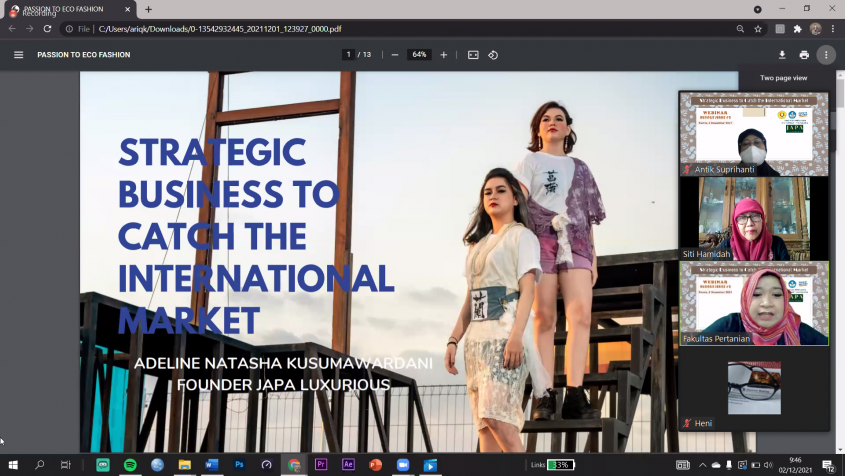845x476 pixels.
Task: Bookmark this page with the star icon
Action: (759, 29)
